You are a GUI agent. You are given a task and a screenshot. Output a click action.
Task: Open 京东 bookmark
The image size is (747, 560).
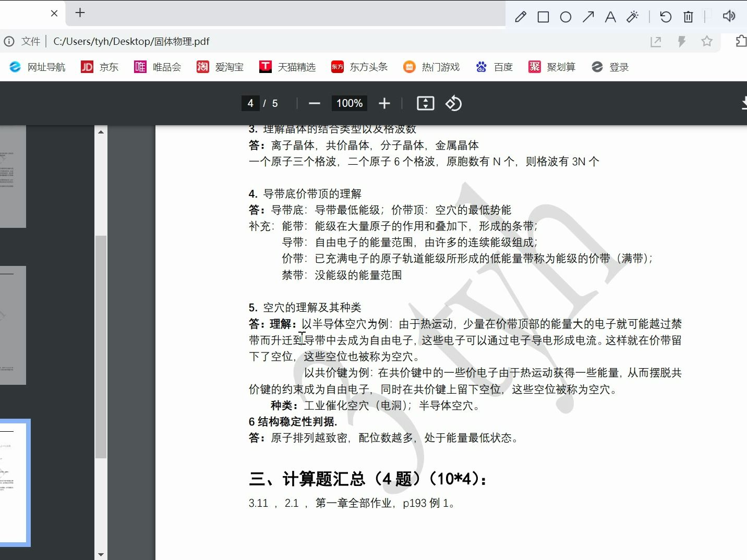100,67
